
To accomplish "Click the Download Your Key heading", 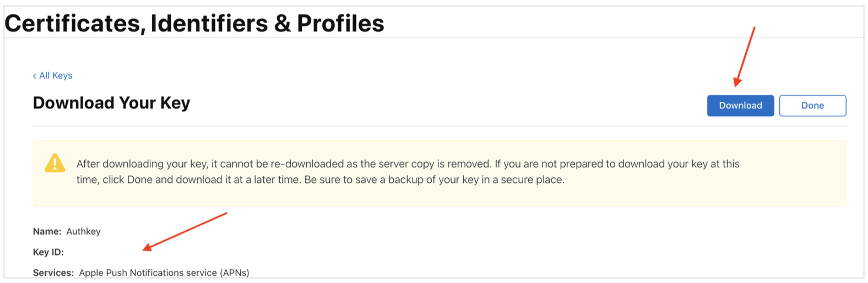I will coord(111,103).
